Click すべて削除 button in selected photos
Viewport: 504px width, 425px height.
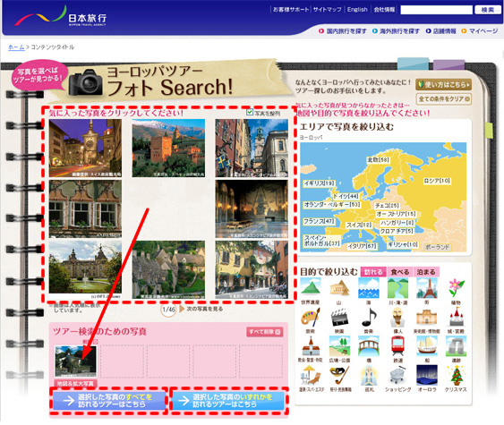(x=265, y=332)
